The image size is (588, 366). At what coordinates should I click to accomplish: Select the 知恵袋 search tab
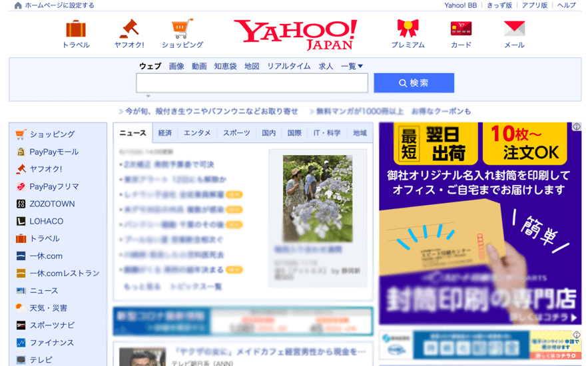[x=225, y=67]
